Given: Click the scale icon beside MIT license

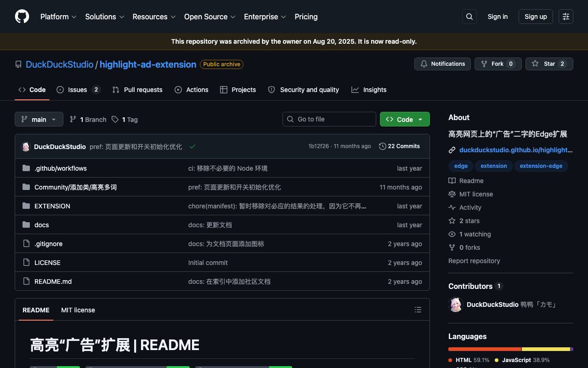Looking at the screenshot, I should click(452, 194).
